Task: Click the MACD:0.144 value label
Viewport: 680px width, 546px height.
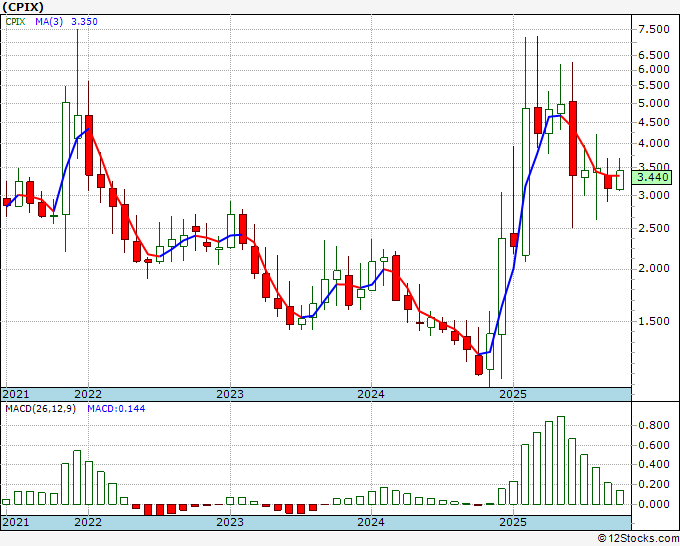Action: (115, 408)
